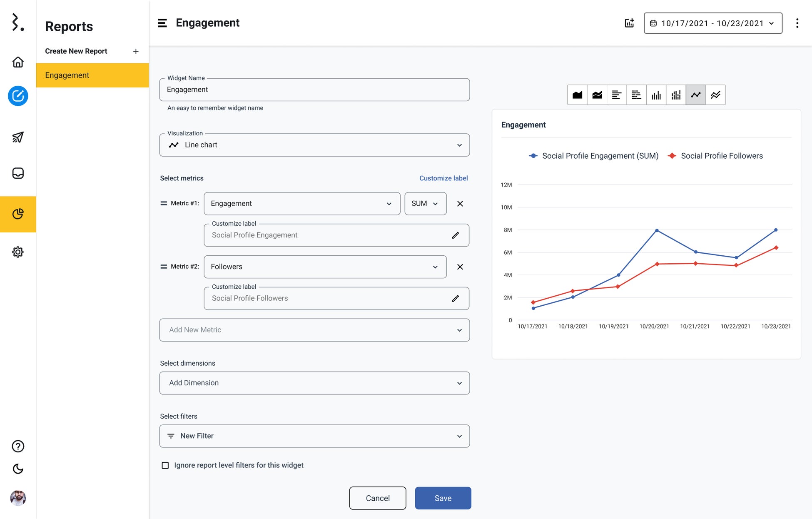
Task: Click Social Profile Followers red legend marker
Action: (x=672, y=156)
